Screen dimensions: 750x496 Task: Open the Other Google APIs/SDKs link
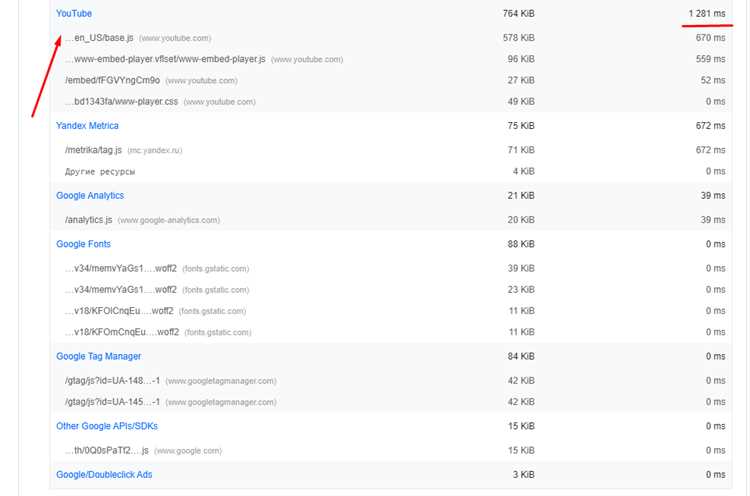coord(107,426)
